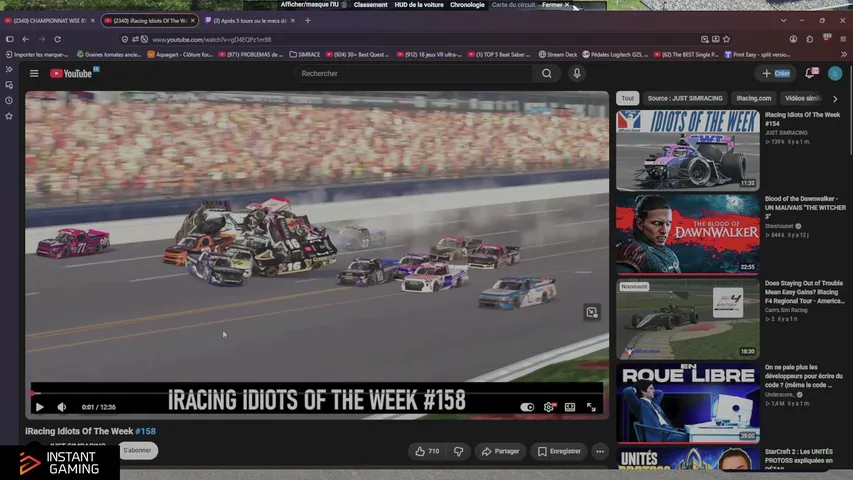Image resolution: width=853 pixels, height=480 pixels.
Task: Play the video
Action: point(40,407)
